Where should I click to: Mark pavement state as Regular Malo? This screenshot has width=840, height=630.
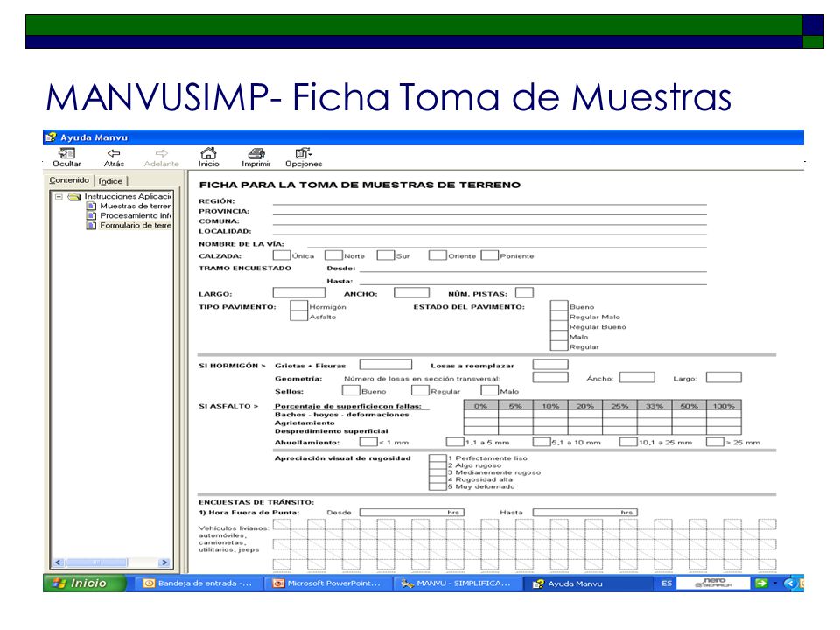[x=559, y=316]
